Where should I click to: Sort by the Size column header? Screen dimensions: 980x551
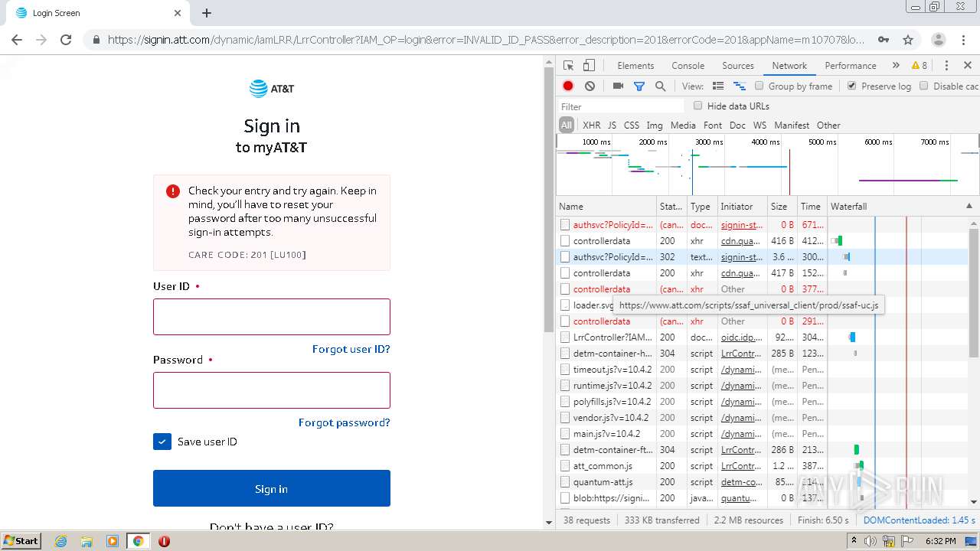coord(782,206)
